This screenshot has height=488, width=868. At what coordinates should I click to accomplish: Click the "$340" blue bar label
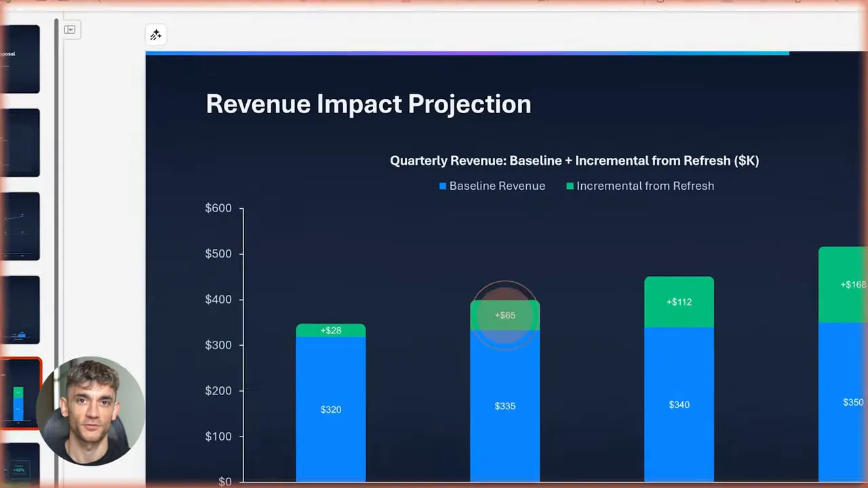[x=679, y=405]
